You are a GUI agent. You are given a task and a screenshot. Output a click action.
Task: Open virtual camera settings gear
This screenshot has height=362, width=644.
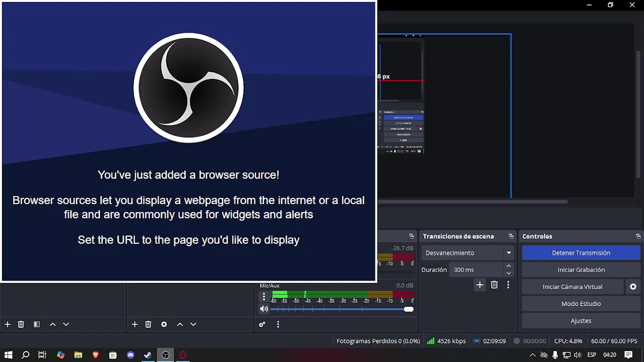point(633,287)
